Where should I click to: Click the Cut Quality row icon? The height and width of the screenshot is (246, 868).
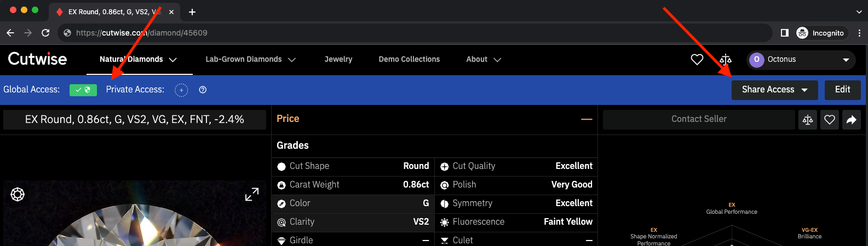point(445,167)
